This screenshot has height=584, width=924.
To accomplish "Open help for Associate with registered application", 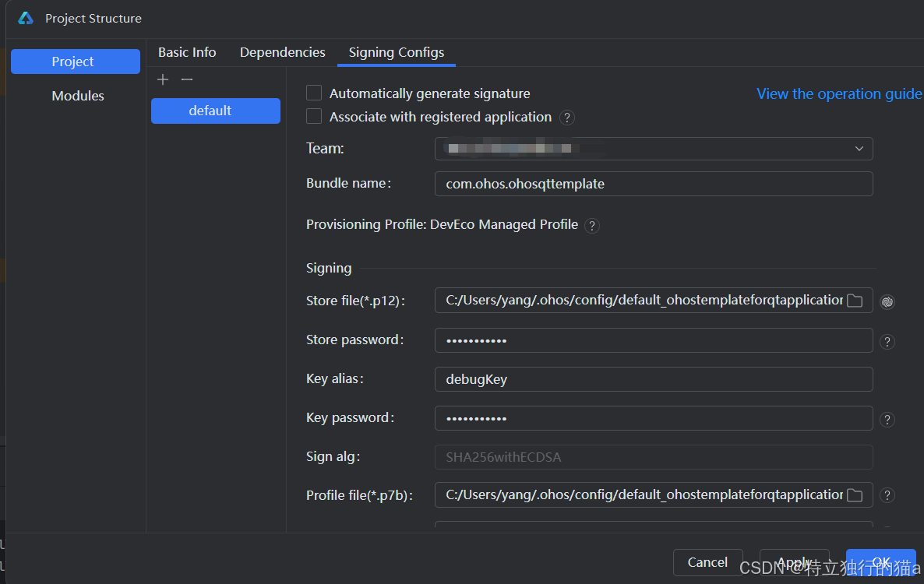I will click(x=567, y=118).
